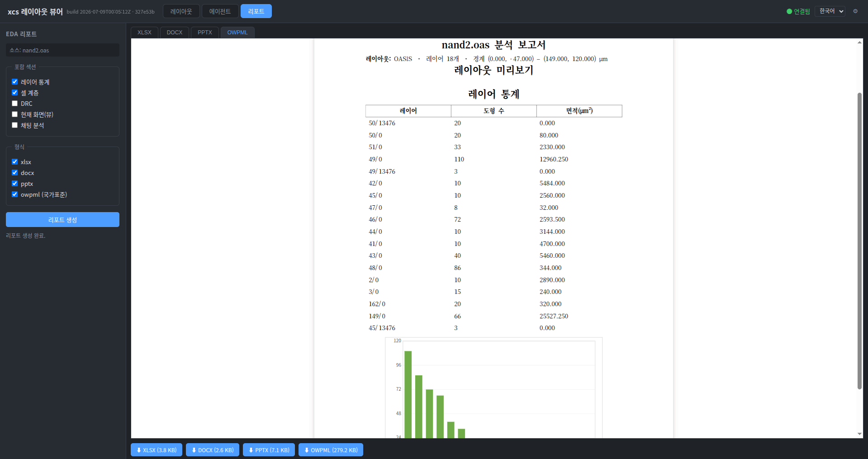The width and height of the screenshot is (868, 459).
Task: Open the DOCX preview tab
Action: tap(174, 33)
